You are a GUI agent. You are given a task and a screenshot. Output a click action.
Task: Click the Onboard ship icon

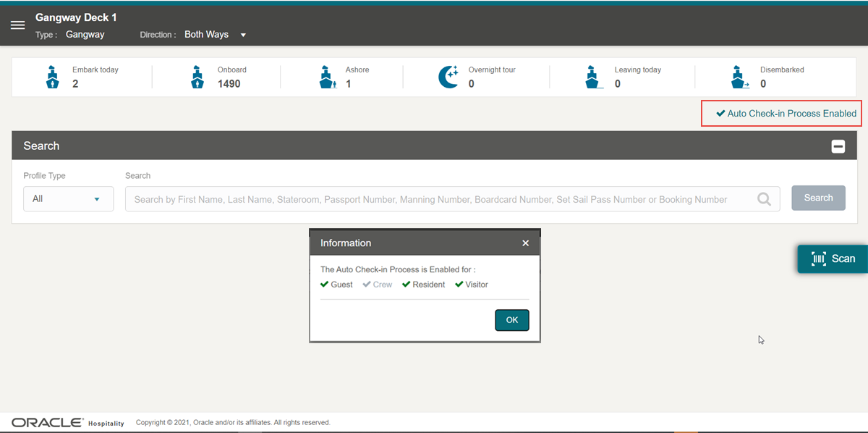(197, 77)
